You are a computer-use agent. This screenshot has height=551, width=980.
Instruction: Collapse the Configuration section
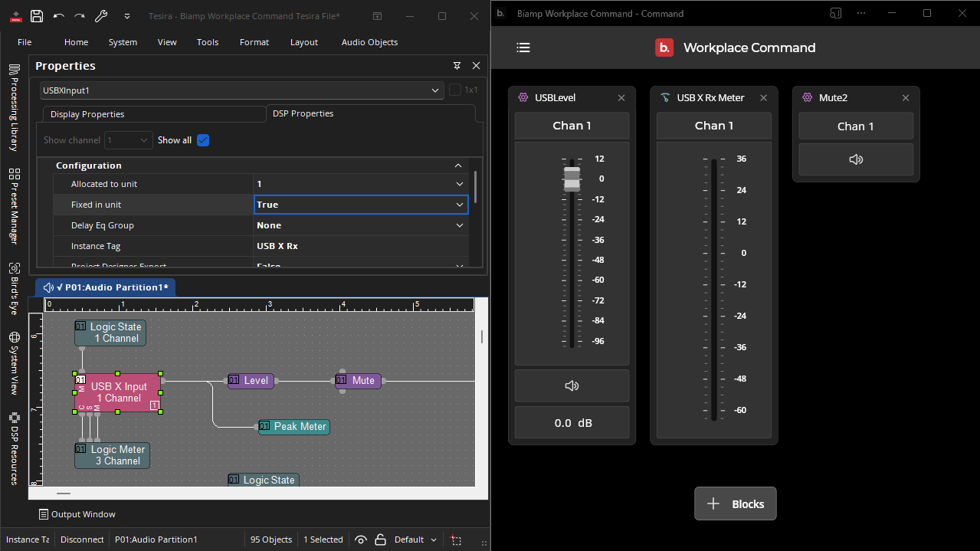[x=458, y=166]
